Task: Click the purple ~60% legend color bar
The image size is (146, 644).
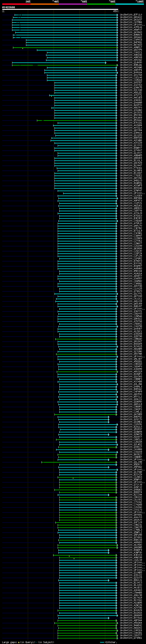Action: click(x=73, y=4)
